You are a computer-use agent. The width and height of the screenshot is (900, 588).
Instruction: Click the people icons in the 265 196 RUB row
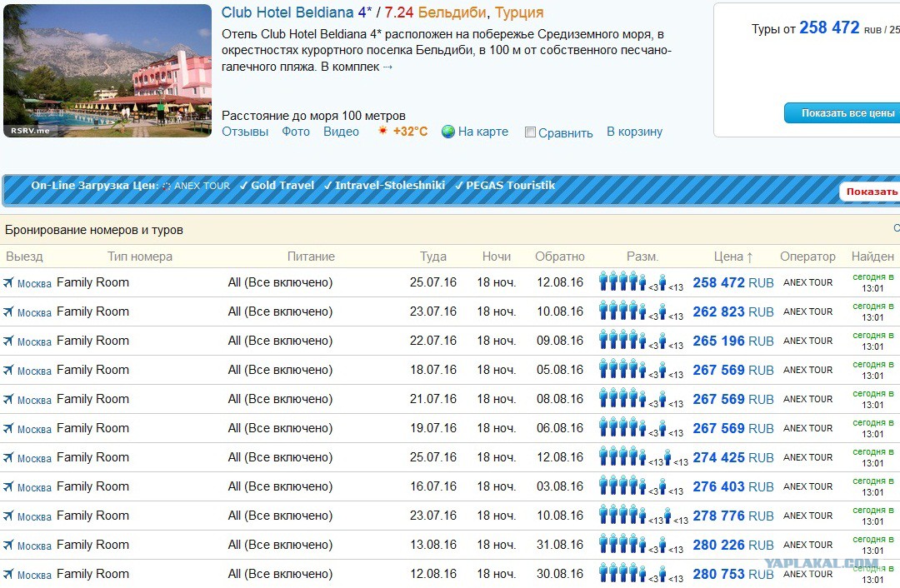pos(641,341)
